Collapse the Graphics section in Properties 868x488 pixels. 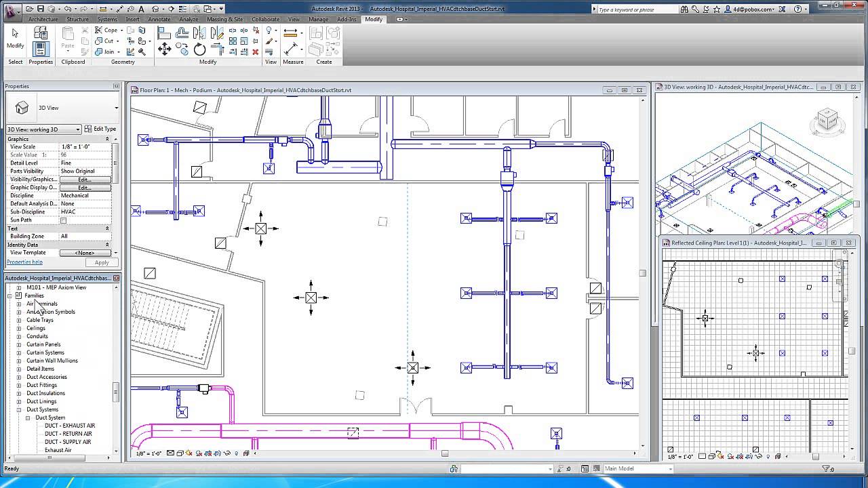(107, 138)
